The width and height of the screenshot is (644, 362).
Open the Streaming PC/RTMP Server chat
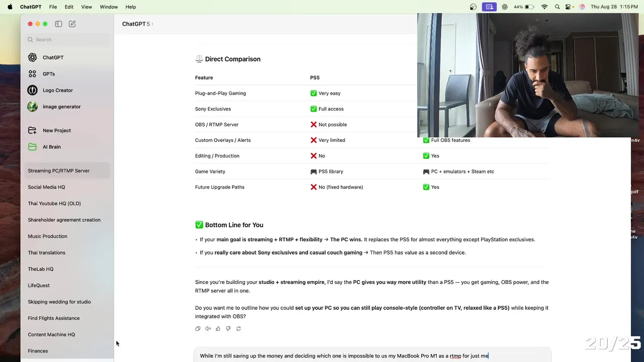67,170
